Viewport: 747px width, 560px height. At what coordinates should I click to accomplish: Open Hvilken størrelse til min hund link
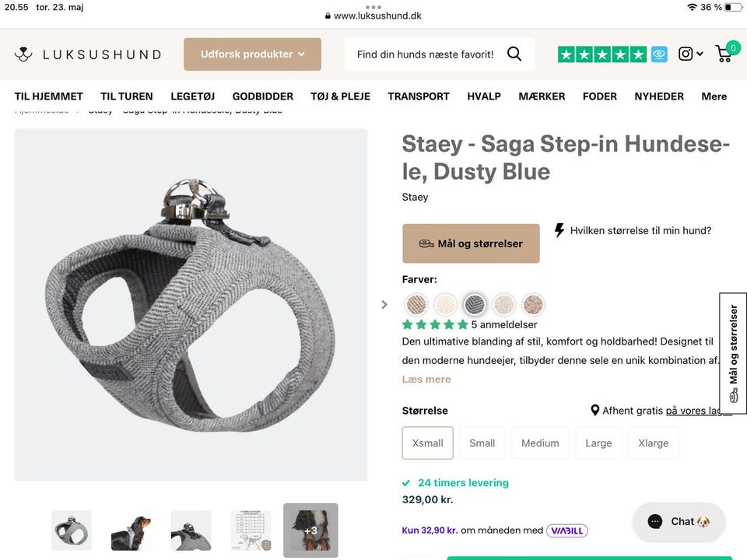coord(640,230)
